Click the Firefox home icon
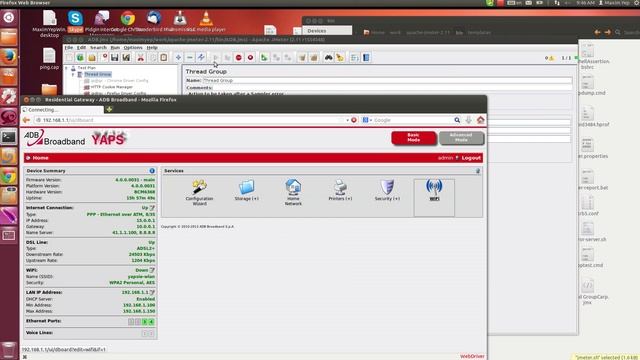Screen dimensions: 640x360 click(x=480, y=120)
